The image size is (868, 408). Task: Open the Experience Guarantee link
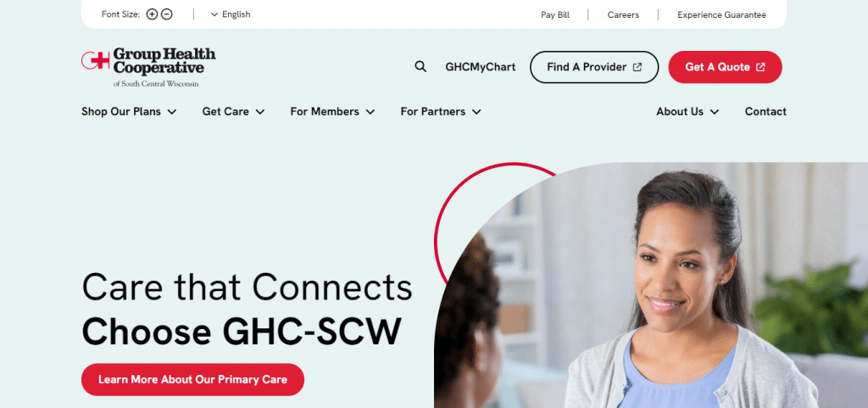coord(722,15)
